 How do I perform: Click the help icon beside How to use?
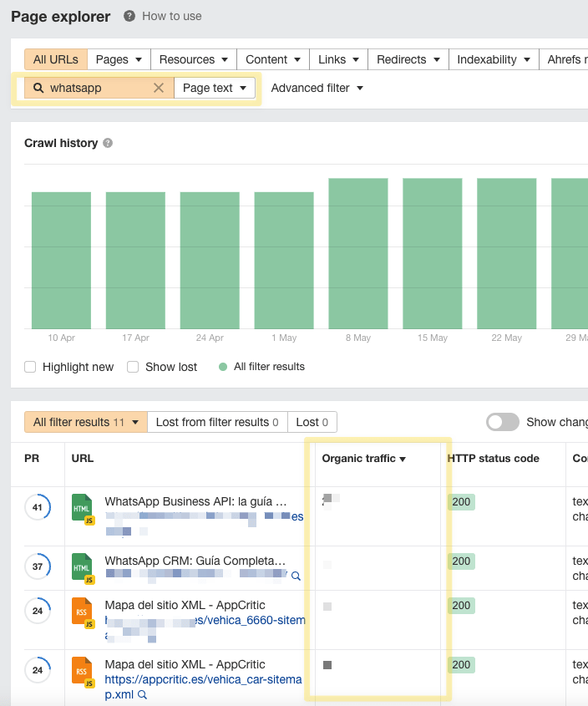pos(129,16)
